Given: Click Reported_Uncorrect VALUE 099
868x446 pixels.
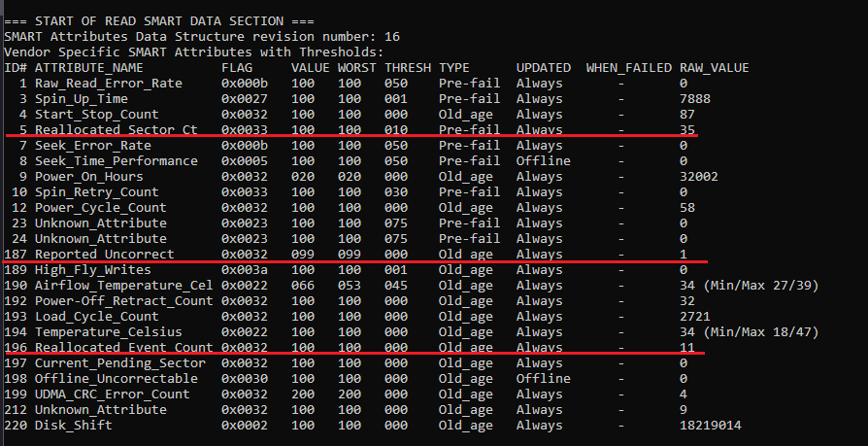Looking at the screenshot, I should (303, 255).
